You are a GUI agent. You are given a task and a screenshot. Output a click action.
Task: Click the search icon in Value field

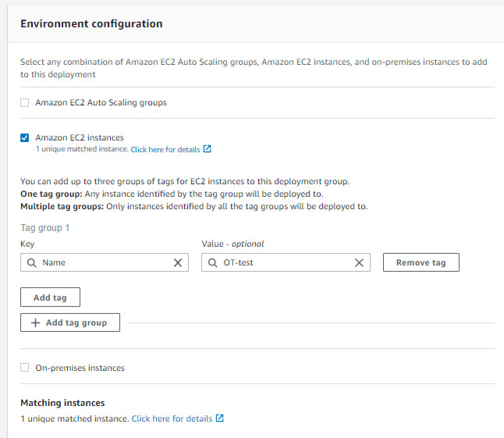pyautogui.click(x=212, y=263)
